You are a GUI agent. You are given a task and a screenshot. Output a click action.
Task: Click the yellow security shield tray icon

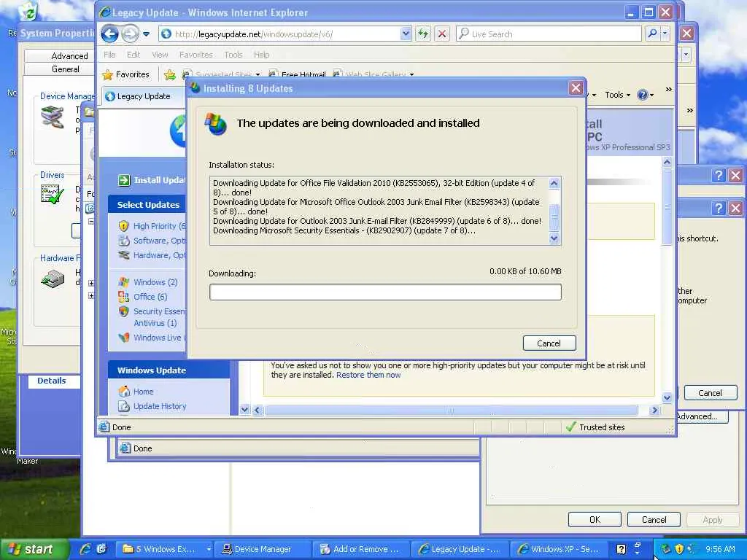click(679, 549)
